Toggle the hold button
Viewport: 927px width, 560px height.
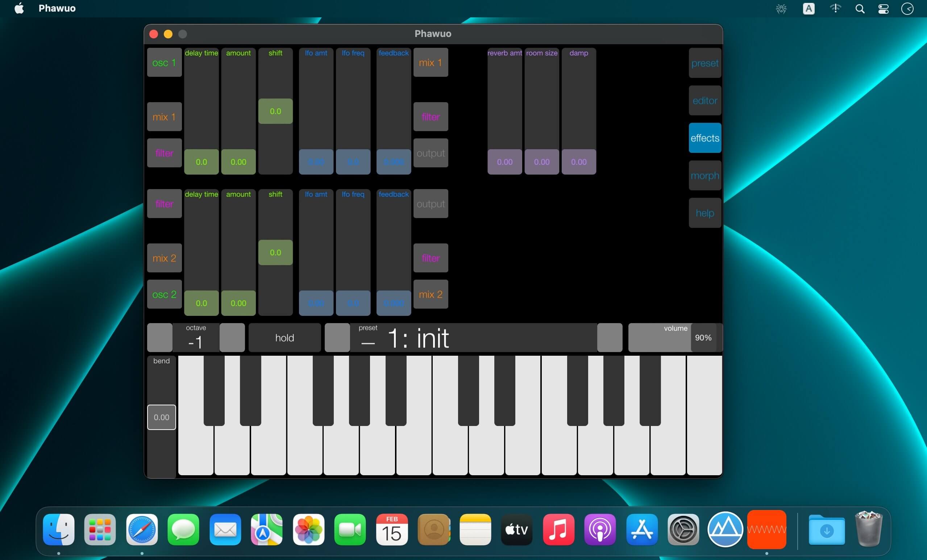coord(285,338)
